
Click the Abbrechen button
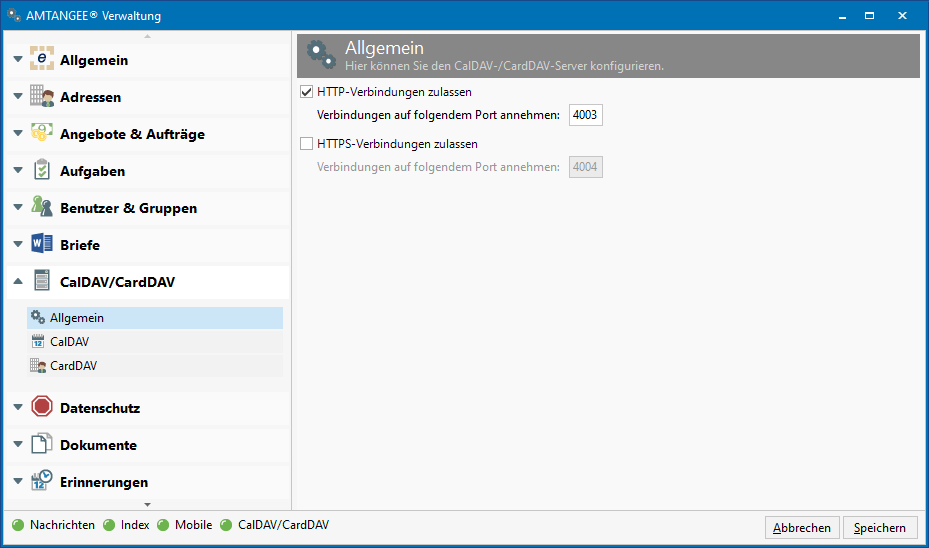(x=802, y=527)
